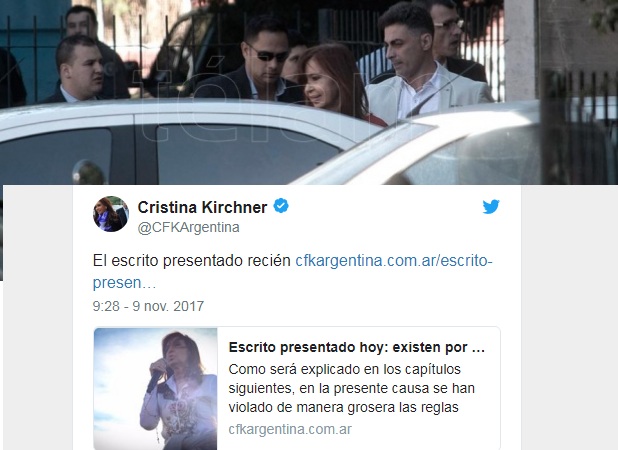
Task: Open card title 'Escrito presentado hoy'
Action: (357, 347)
